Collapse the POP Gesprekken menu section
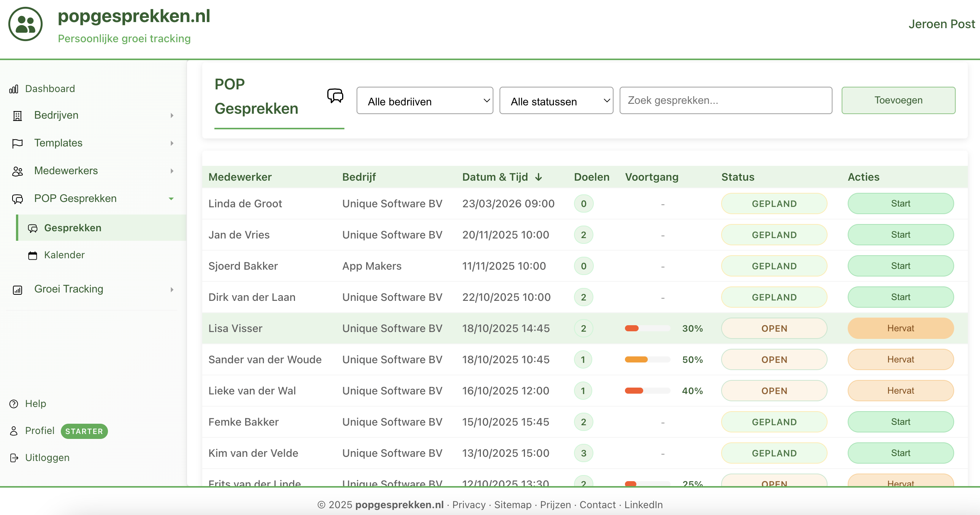Image resolution: width=980 pixels, height=515 pixels. click(x=171, y=199)
